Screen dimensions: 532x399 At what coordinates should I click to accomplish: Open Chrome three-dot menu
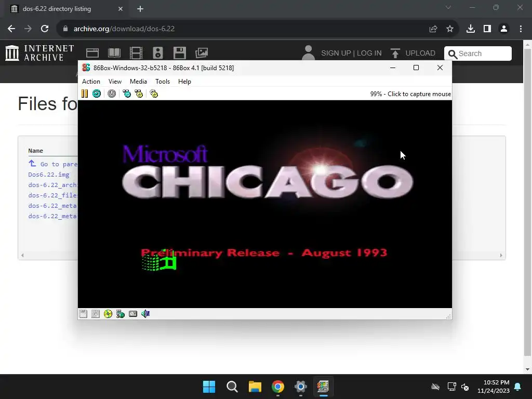pos(521,29)
